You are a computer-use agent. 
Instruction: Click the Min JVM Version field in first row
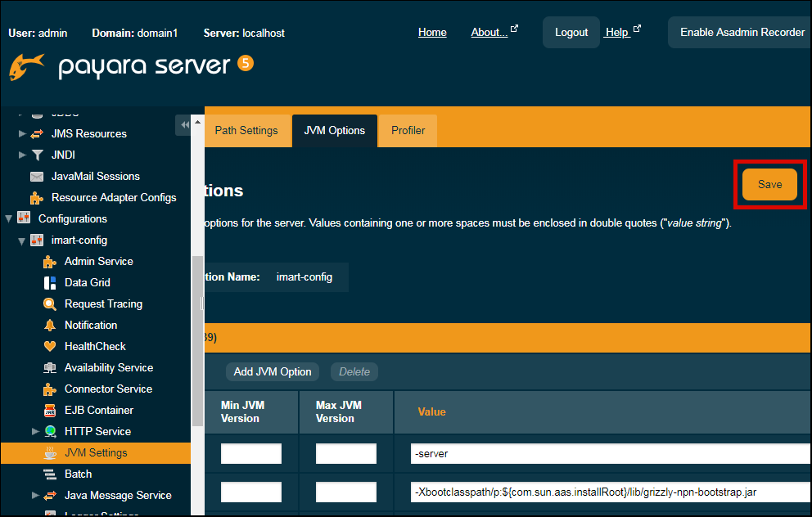[x=251, y=454]
